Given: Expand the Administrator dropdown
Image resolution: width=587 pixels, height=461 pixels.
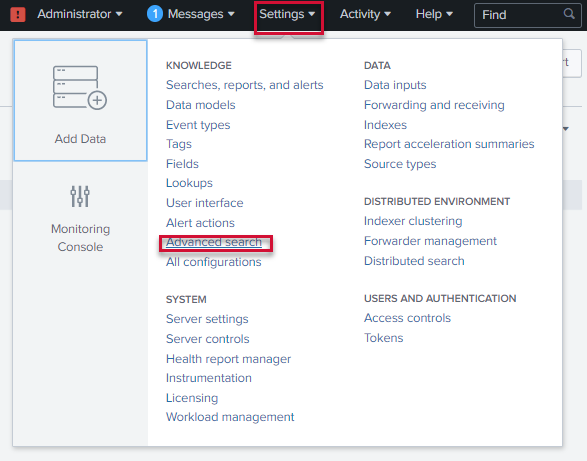Looking at the screenshot, I should coord(80,14).
